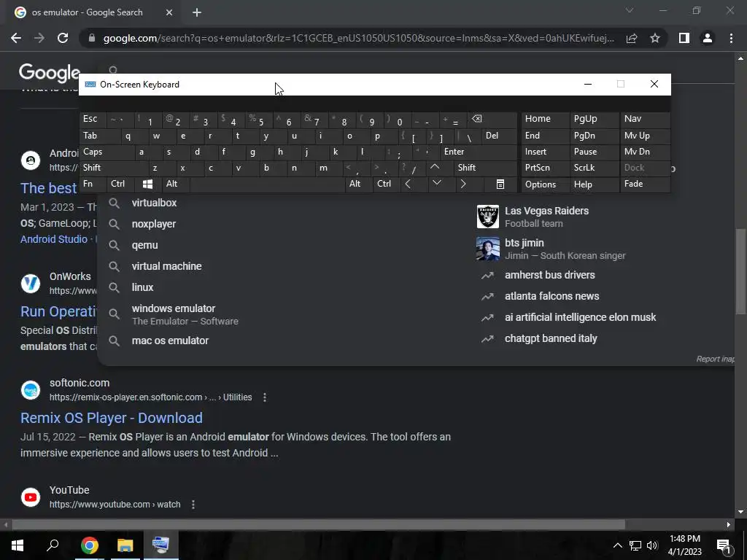Image resolution: width=747 pixels, height=560 pixels.
Task: Select the windows emulator suggestion
Action: pos(185,314)
